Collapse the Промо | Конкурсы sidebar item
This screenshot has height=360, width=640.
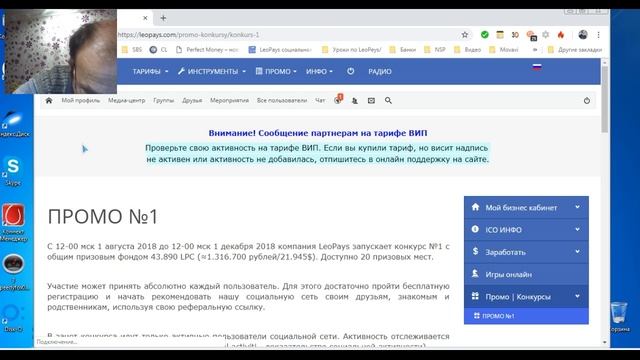point(526,297)
